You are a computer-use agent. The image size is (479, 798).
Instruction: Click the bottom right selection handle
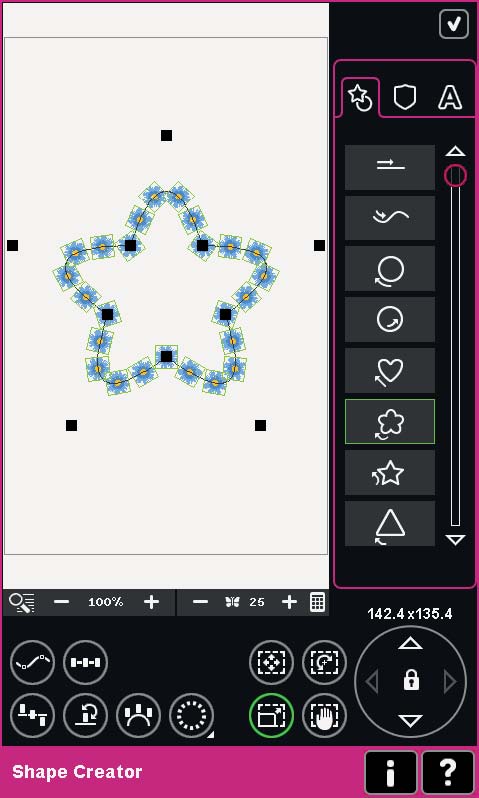pyautogui.click(x=260, y=425)
